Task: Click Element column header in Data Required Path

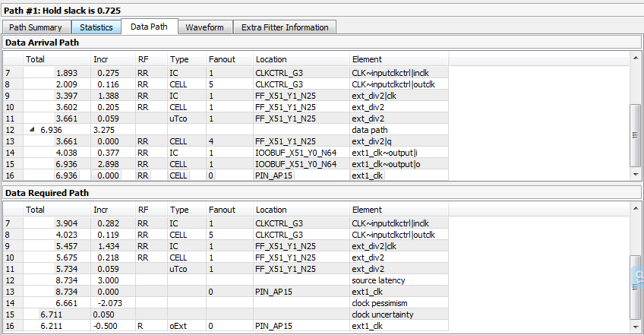Action: [x=367, y=209]
